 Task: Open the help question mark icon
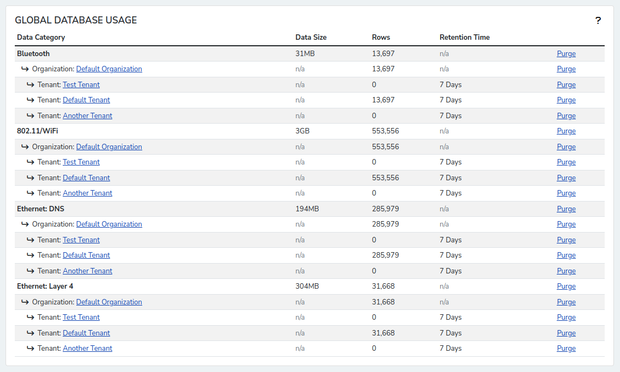tap(598, 21)
